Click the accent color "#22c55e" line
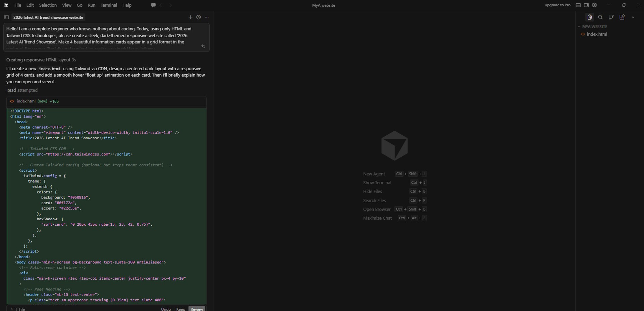This screenshot has height=311, width=644. 61,208
